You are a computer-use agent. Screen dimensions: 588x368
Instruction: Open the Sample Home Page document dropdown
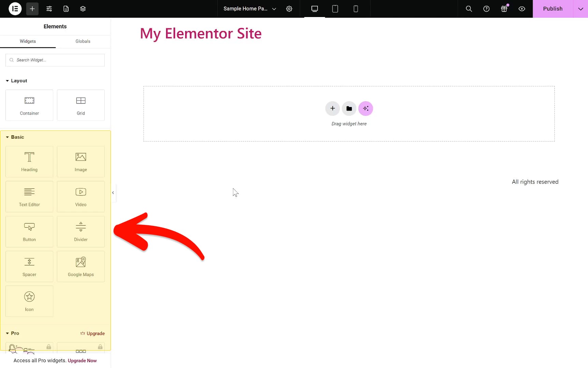pos(250,9)
